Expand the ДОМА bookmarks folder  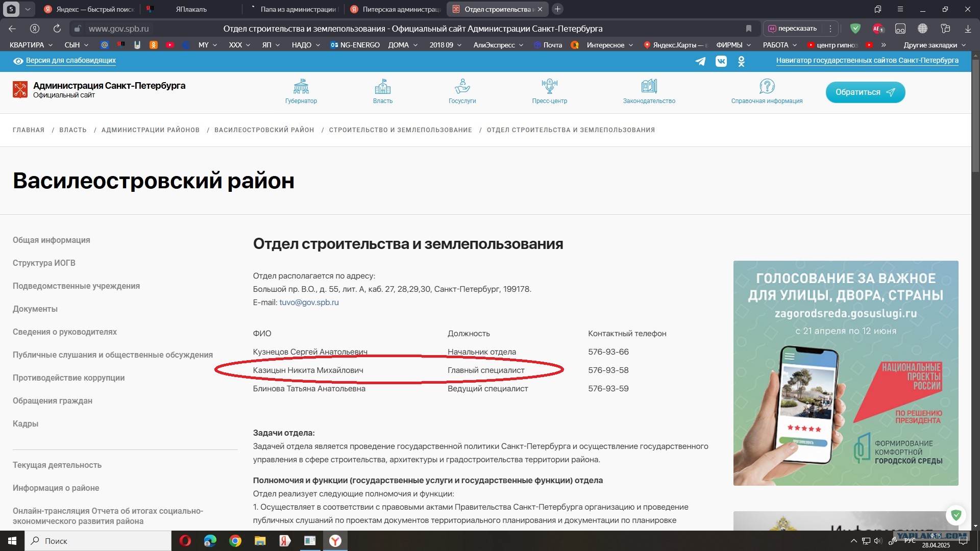pos(403,45)
